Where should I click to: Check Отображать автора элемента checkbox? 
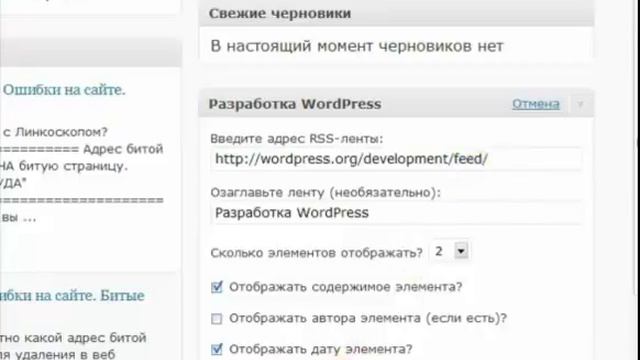pyautogui.click(x=217, y=318)
